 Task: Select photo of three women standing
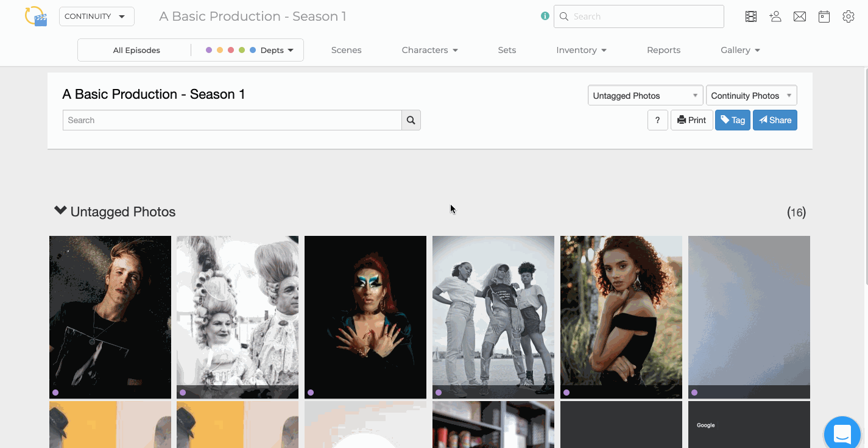493,317
